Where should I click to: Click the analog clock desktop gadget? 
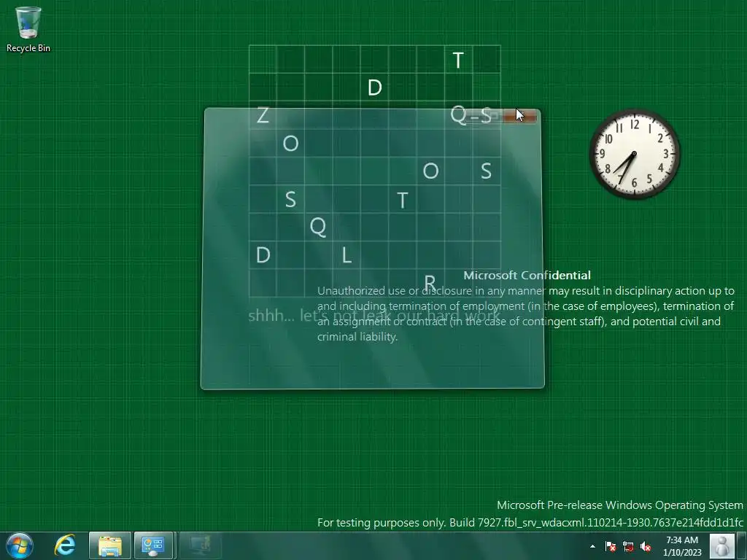pos(635,153)
